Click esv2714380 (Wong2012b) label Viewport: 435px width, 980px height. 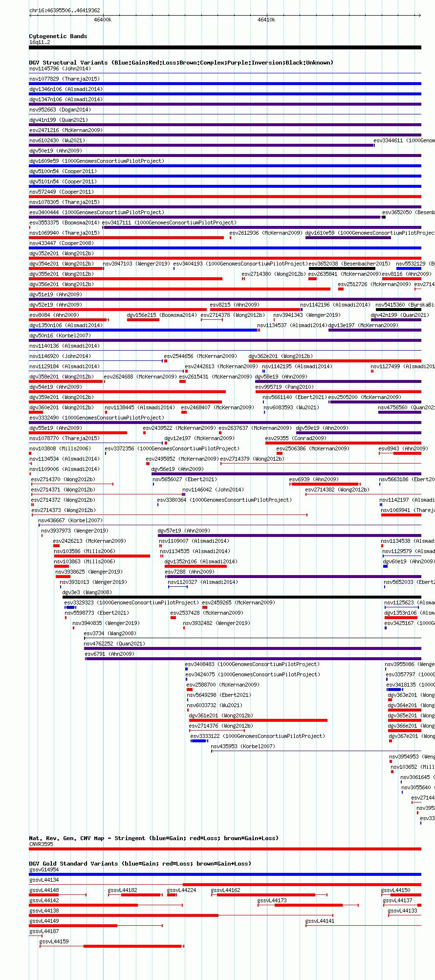274,274
